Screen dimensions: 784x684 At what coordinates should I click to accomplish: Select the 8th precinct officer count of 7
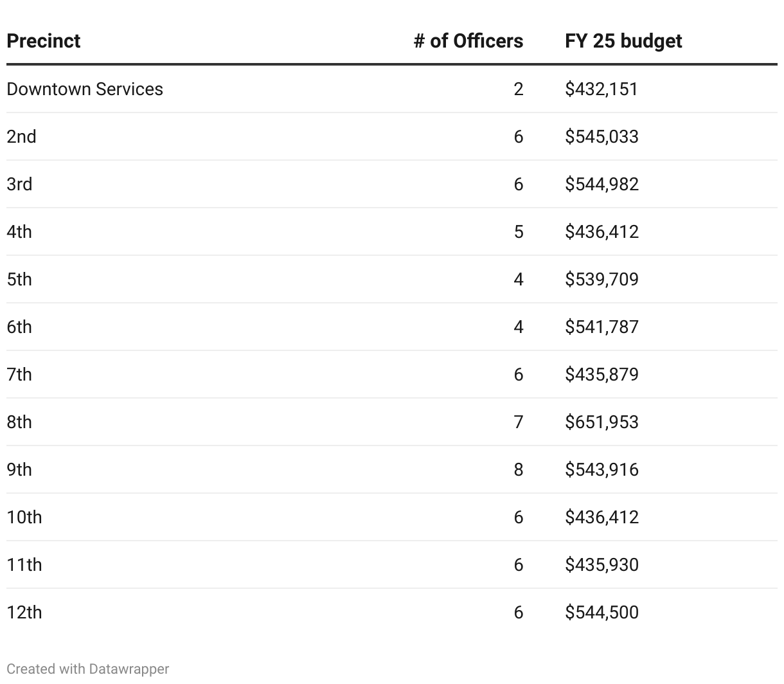click(519, 422)
